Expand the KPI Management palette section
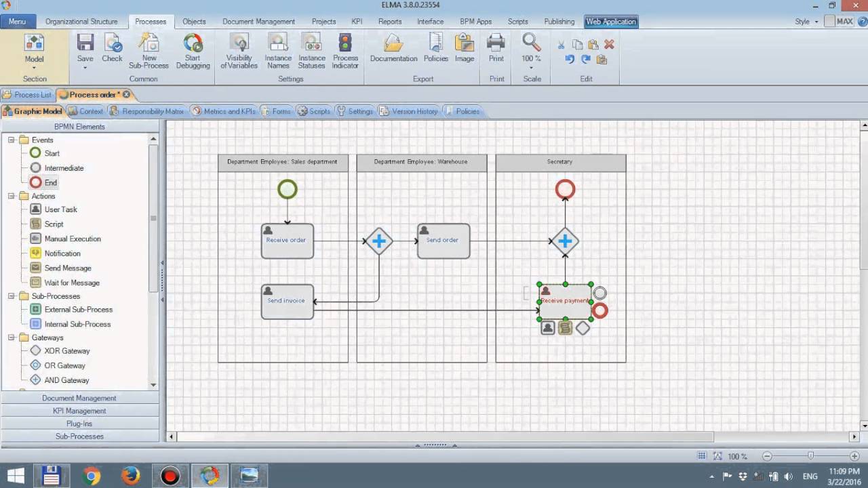Image resolution: width=868 pixels, height=488 pixels. tap(79, 411)
